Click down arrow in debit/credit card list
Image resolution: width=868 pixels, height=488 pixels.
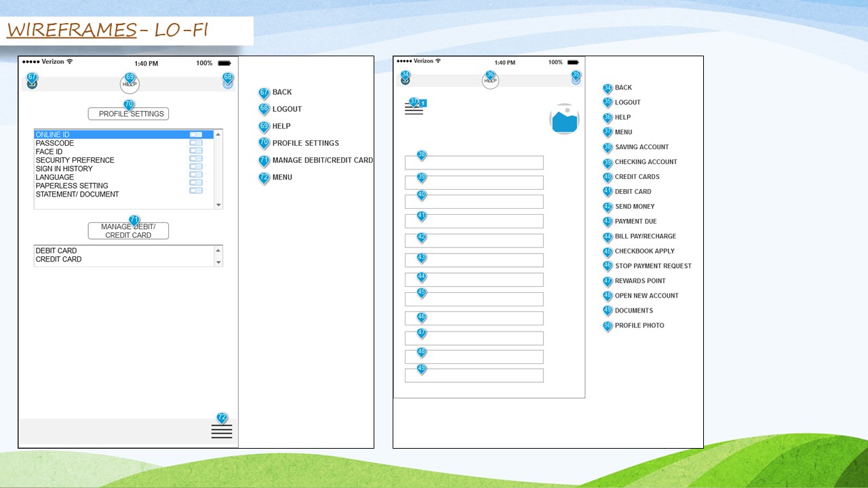tap(218, 262)
